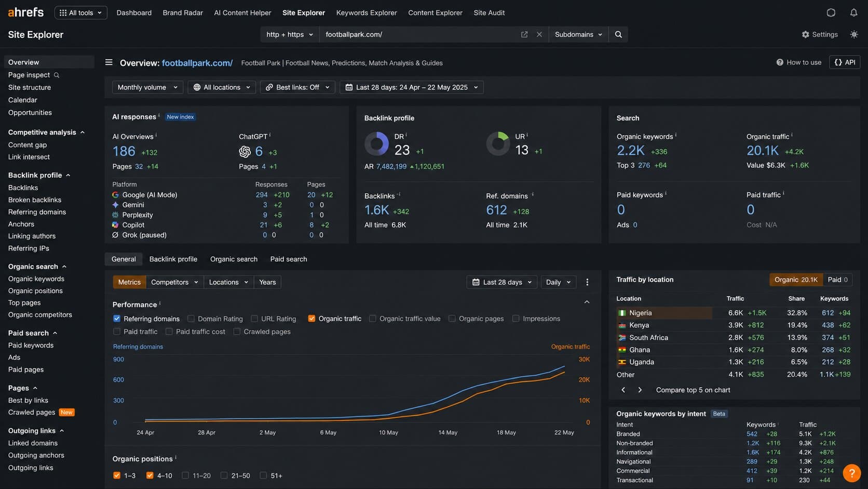Open All tools dropdown
The image size is (868, 489).
coord(81,12)
